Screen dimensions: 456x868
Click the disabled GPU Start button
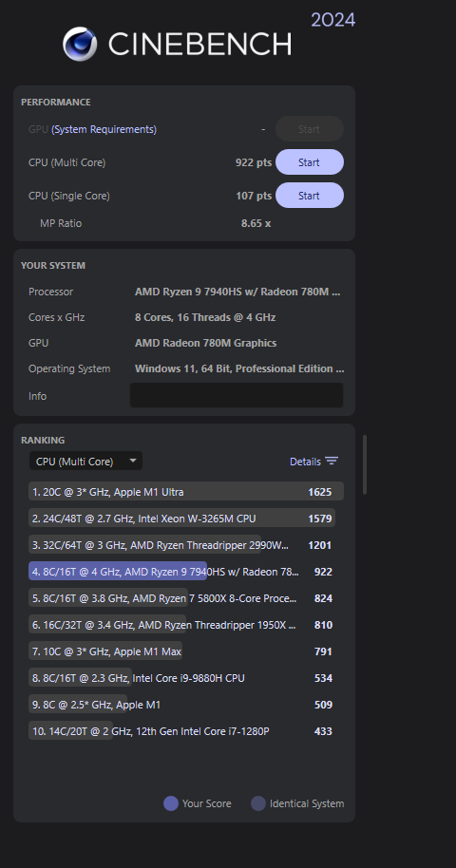click(309, 129)
